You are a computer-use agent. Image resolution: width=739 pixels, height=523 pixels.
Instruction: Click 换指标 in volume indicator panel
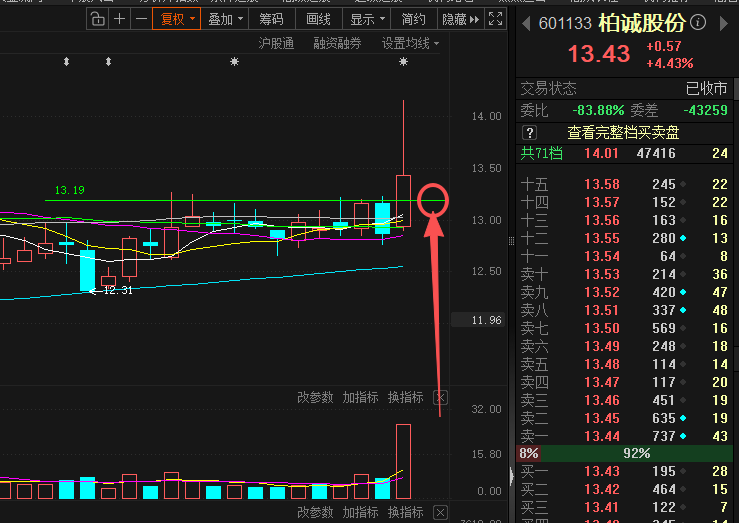click(x=406, y=397)
